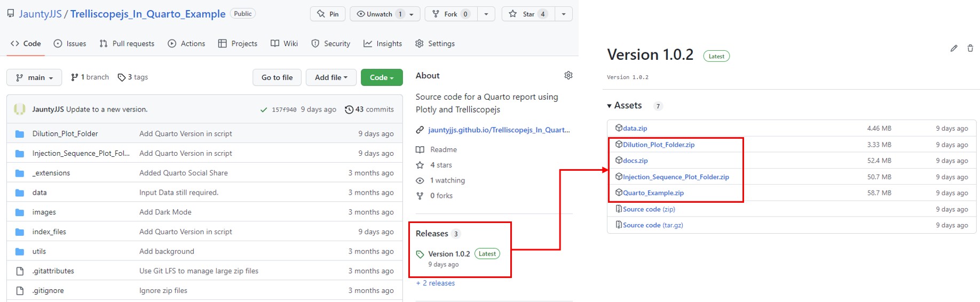This screenshot has width=980, height=302.
Task: Click the fork icon next to 0 forks
Action: pos(420,196)
